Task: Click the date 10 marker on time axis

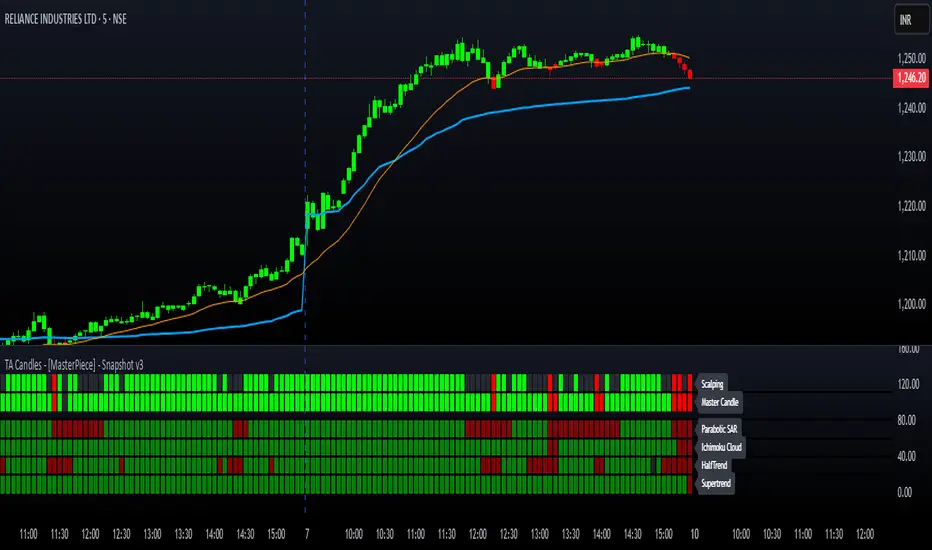Action: click(694, 534)
